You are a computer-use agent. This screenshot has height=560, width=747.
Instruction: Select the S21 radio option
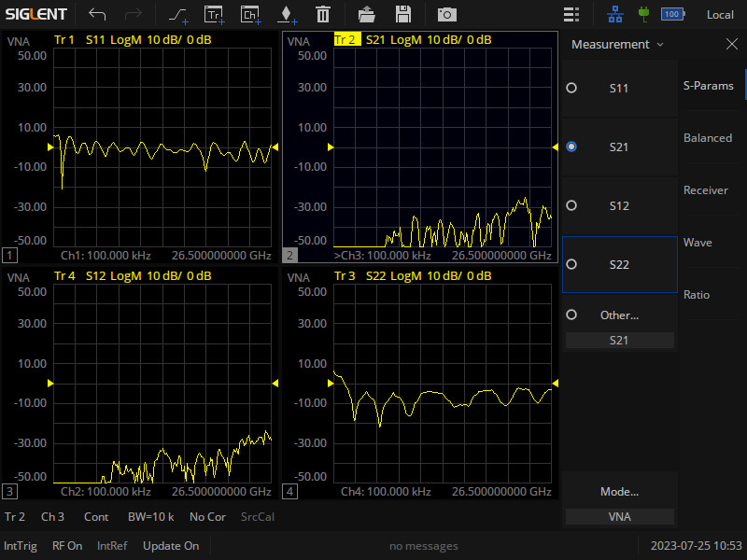(x=620, y=147)
